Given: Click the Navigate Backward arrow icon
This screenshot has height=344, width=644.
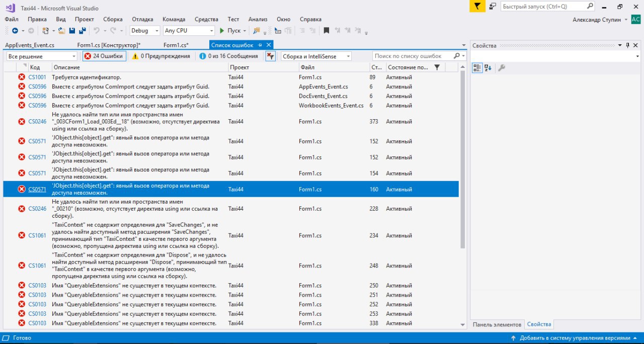Looking at the screenshot, I should pos(15,31).
